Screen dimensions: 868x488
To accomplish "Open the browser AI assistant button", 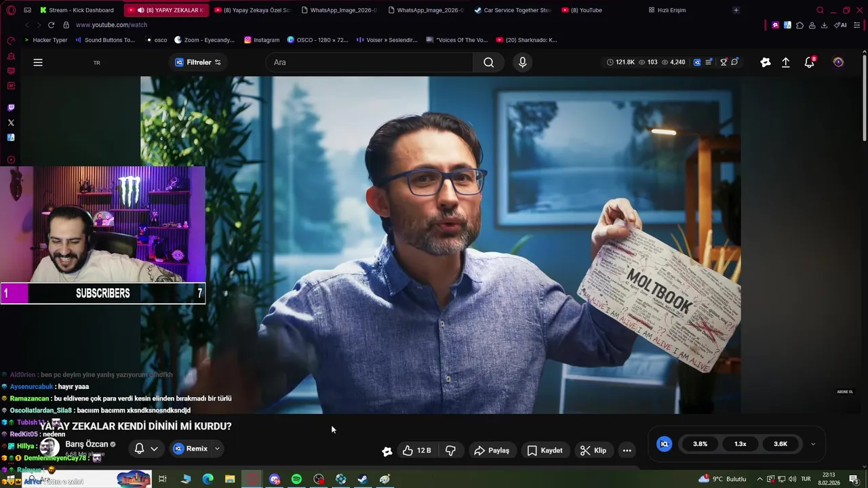I will [840, 25].
